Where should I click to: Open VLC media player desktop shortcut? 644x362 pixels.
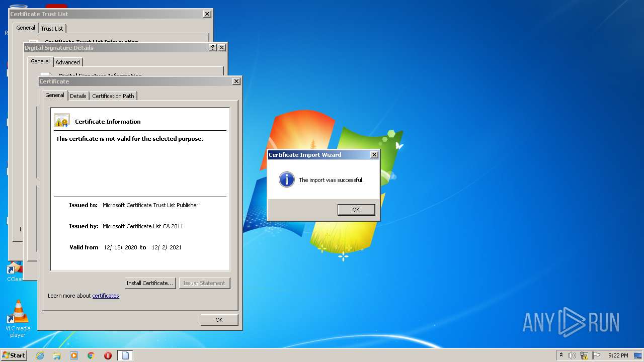(x=18, y=319)
